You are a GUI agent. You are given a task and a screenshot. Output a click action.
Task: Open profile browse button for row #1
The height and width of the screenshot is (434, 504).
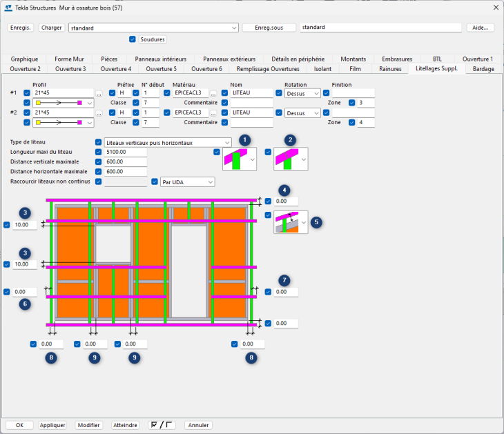pyautogui.click(x=99, y=93)
